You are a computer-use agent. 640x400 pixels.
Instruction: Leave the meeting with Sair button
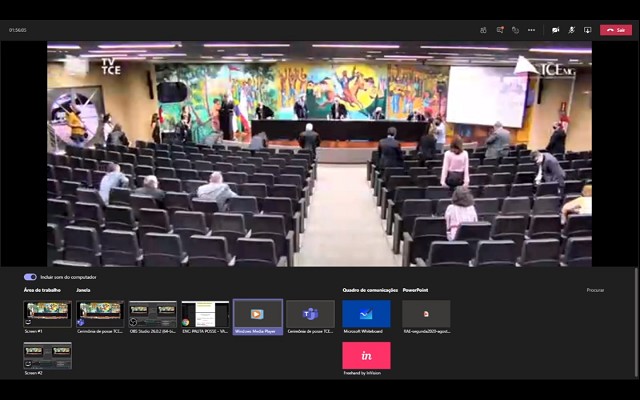pyautogui.click(x=616, y=30)
